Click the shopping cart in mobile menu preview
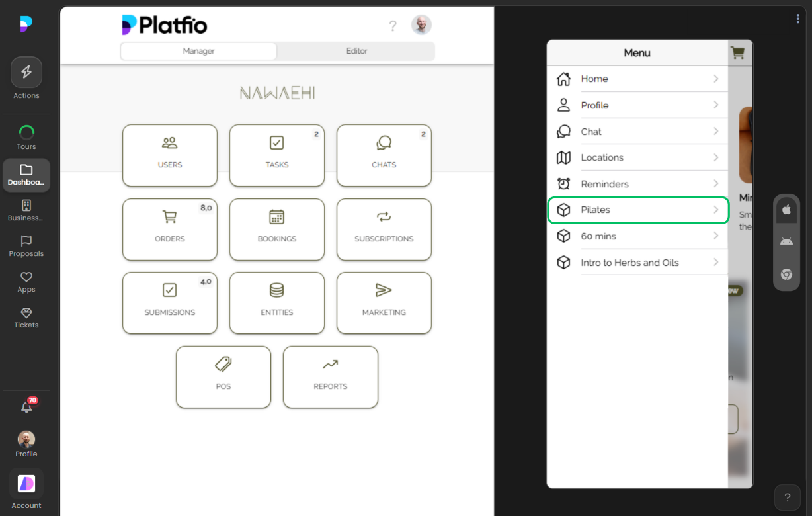812x516 pixels. tap(738, 53)
